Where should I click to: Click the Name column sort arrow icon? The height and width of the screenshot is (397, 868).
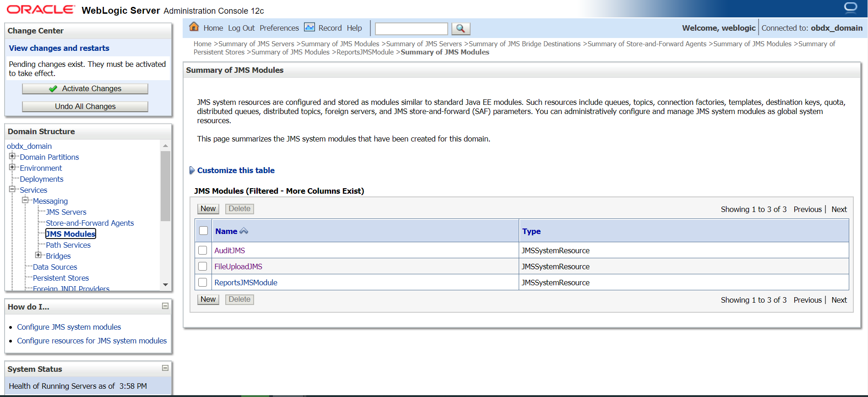point(244,231)
